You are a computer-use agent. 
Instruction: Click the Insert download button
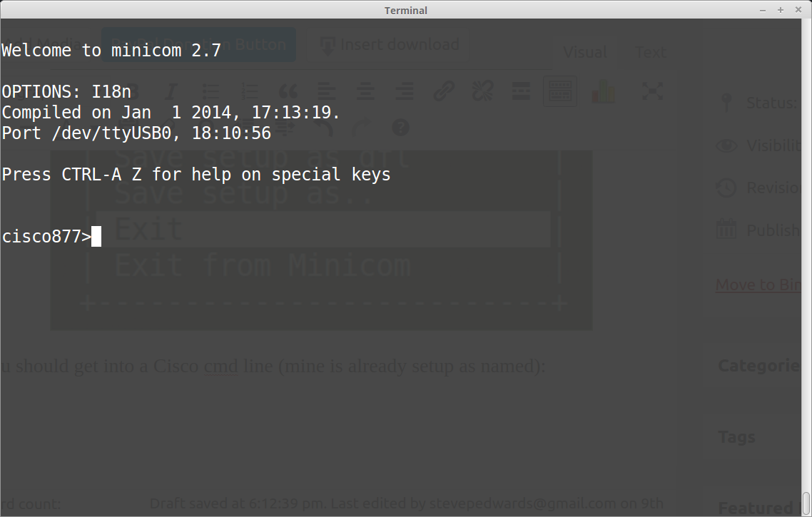coord(390,44)
